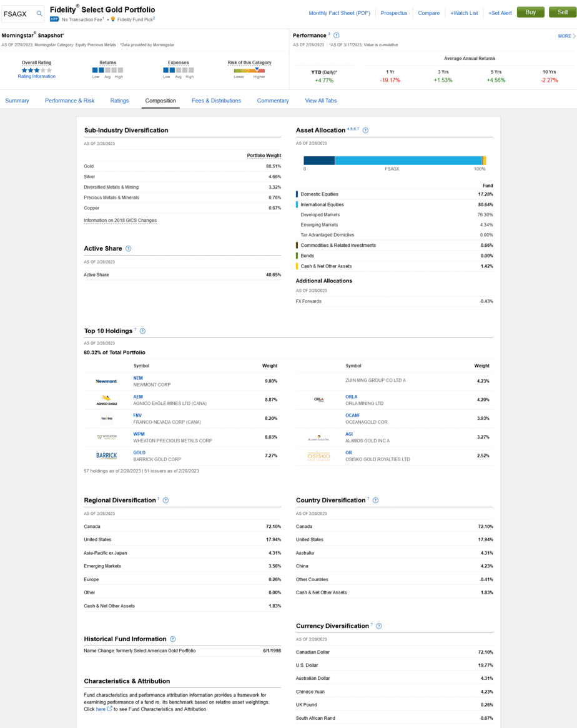The height and width of the screenshot is (728, 577).
Task: Click the Agnico Eagle logo
Action: click(x=107, y=400)
